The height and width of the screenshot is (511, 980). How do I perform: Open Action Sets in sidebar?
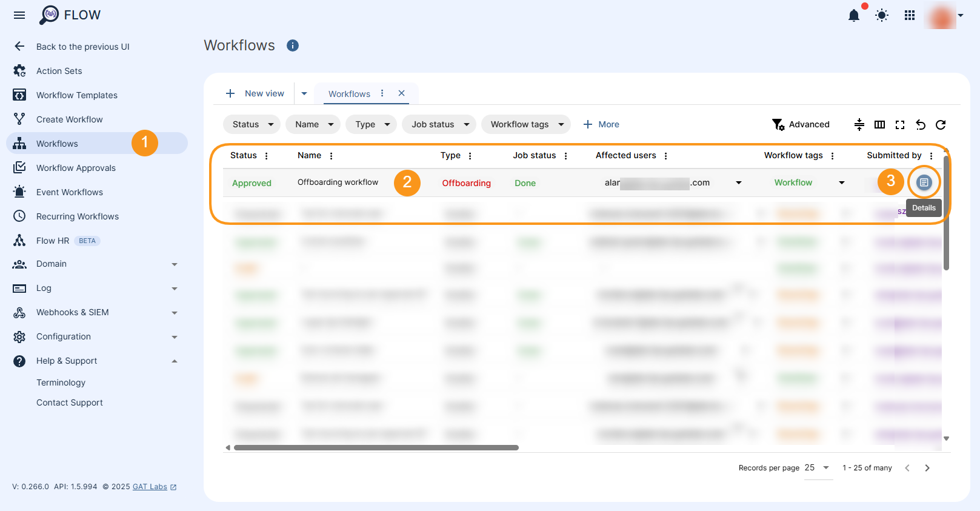point(59,71)
